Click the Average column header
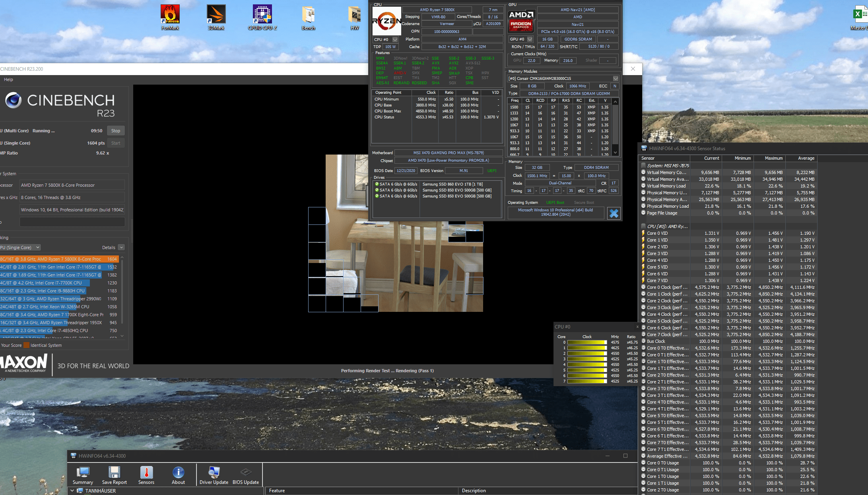Viewport: 868px width, 495px height. tap(801, 158)
